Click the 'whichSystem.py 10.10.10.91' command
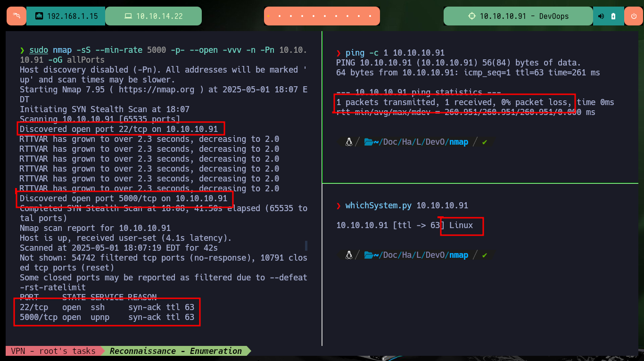Viewport: 644px width, 361px height. (407, 205)
